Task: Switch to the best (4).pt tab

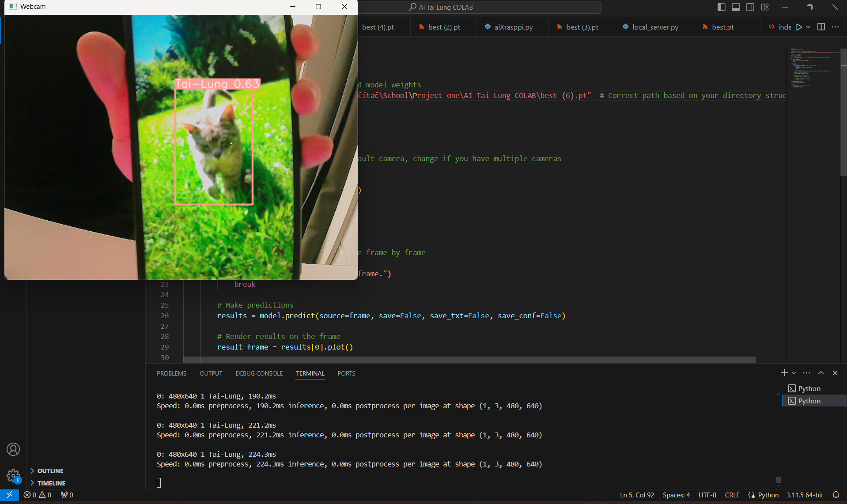Action: (378, 27)
